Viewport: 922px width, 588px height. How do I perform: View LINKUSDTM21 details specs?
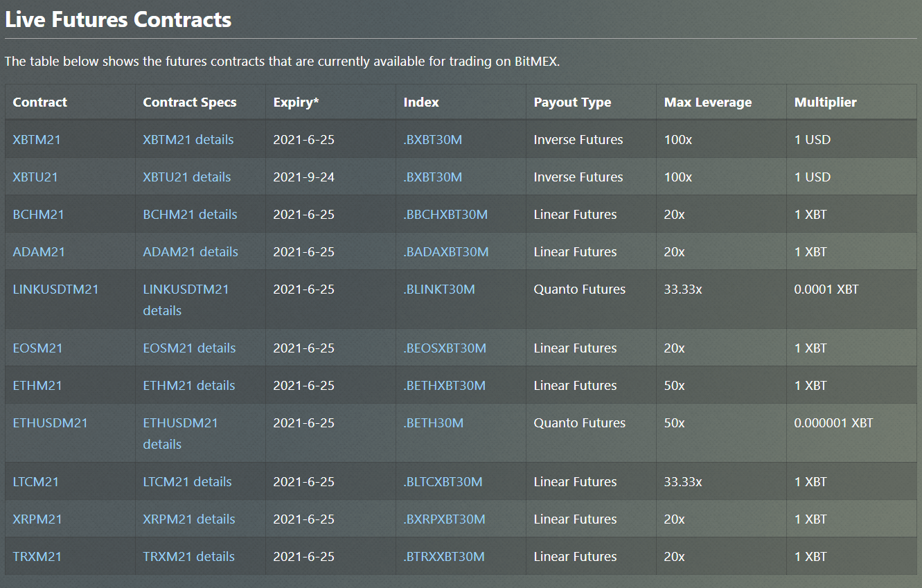[186, 300]
